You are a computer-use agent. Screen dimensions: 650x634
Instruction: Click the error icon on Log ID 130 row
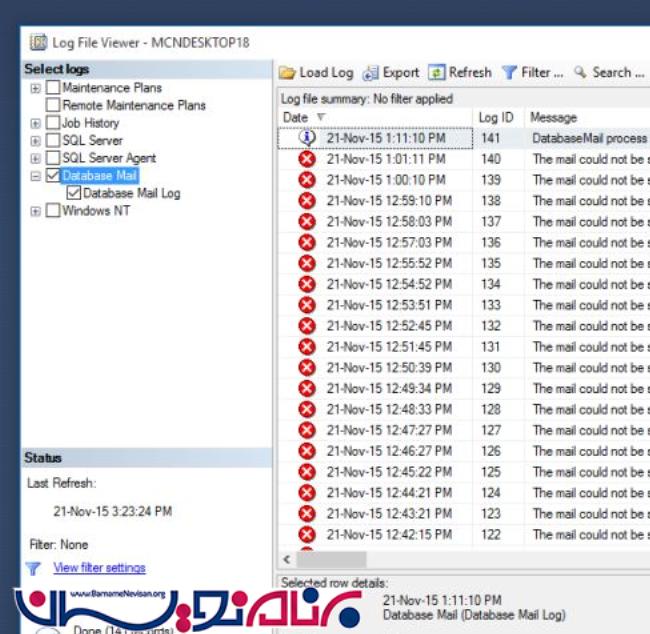pos(307,368)
